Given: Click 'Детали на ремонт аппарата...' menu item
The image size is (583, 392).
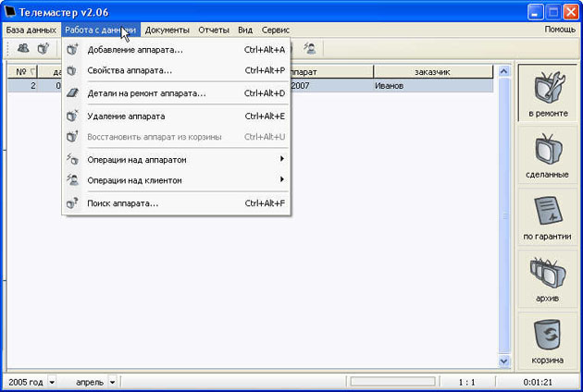Looking at the screenshot, I should (146, 93).
